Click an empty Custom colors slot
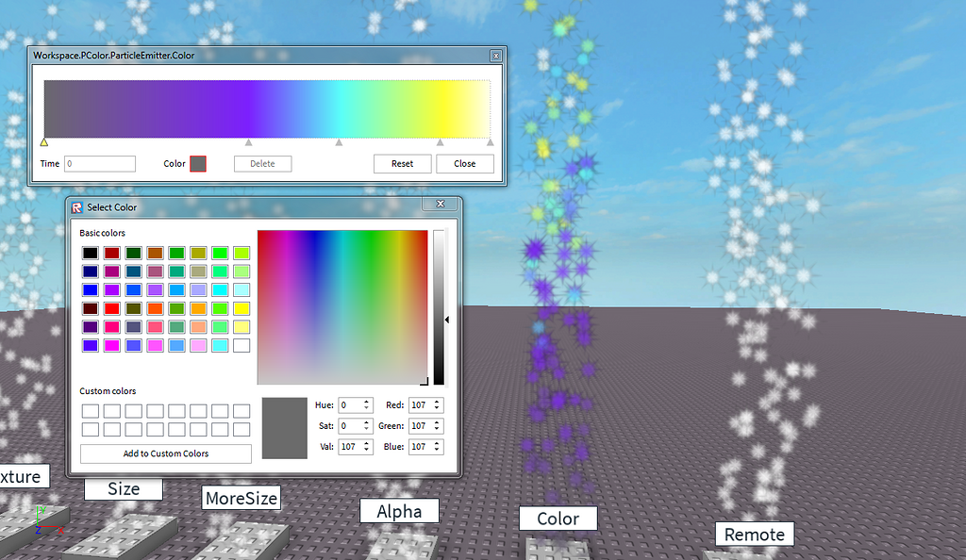966x560 pixels. pos(90,410)
